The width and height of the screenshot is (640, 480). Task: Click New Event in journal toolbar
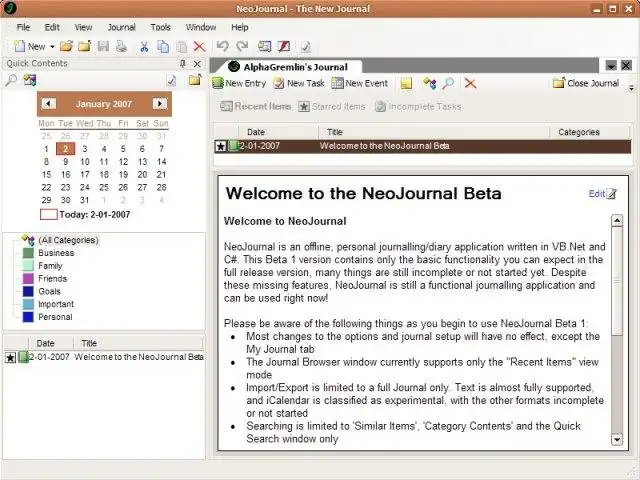(x=360, y=83)
